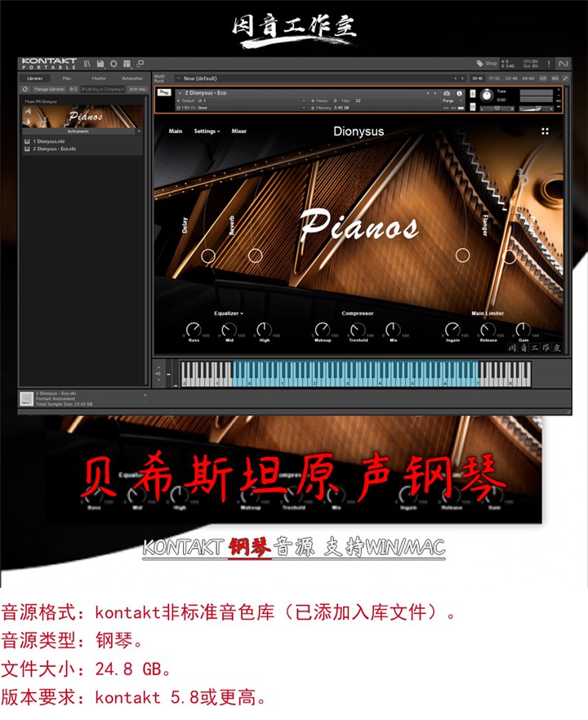Viewport: 588px width, 720px height.
Task: Maximize rack with the arrows icon
Action: (x=565, y=78)
